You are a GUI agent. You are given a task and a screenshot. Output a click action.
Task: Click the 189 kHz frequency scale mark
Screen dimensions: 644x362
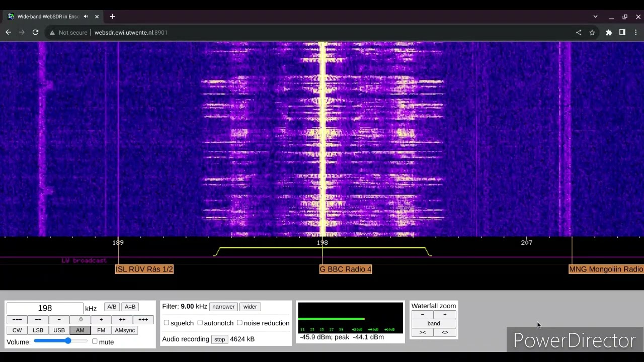[118, 242]
